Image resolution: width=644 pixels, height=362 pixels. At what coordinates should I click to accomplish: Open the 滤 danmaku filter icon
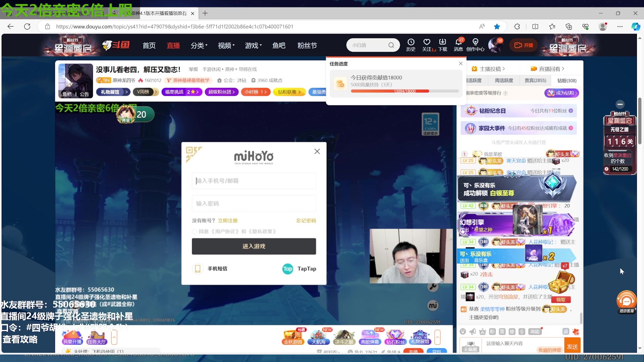tap(566, 331)
